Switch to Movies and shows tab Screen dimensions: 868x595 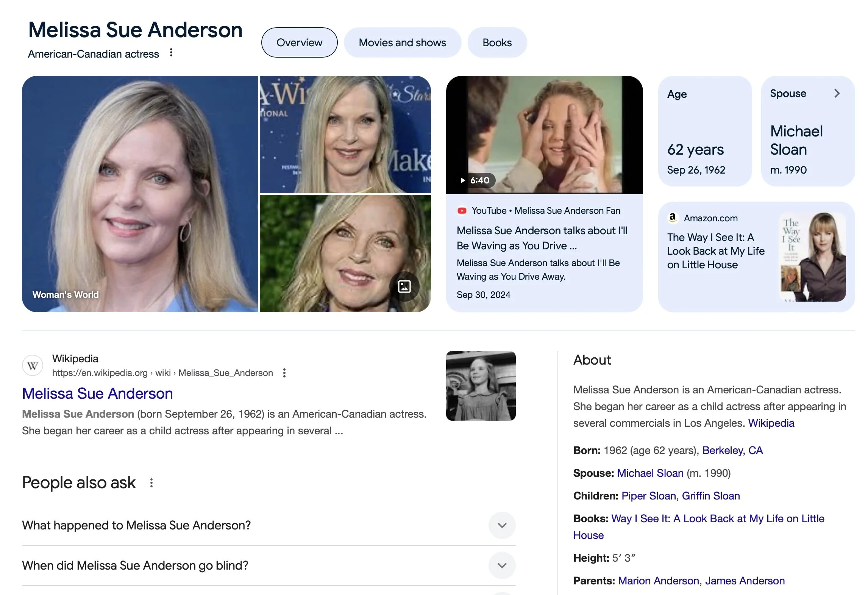click(x=402, y=42)
